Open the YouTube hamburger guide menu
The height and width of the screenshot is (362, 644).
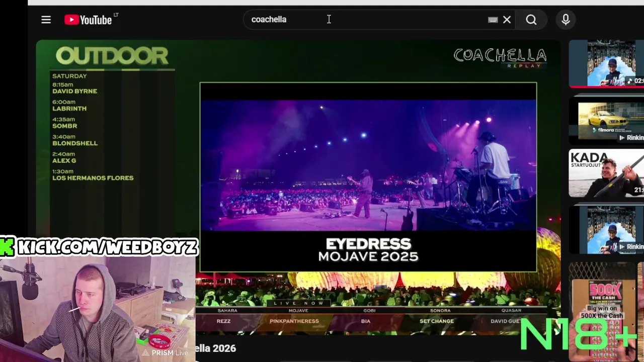(46, 20)
